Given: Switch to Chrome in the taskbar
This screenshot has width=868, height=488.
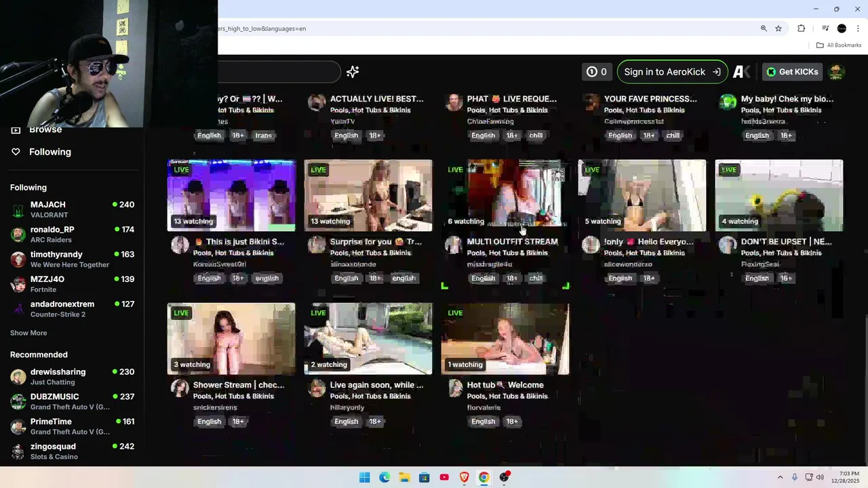Looking at the screenshot, I should (484, 477).
